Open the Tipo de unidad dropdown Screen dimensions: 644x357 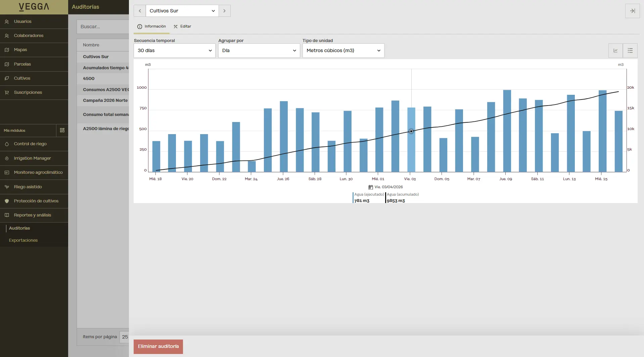click(x=343, y=50)
